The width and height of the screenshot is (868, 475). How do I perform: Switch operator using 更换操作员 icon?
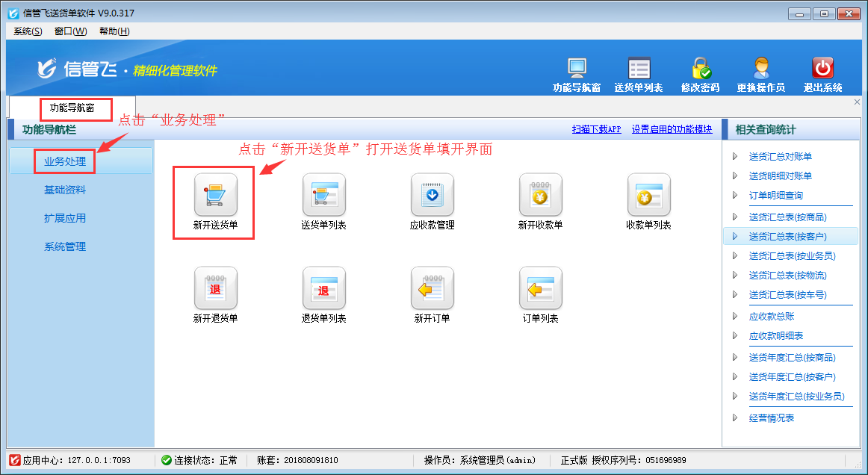(761, 69)
